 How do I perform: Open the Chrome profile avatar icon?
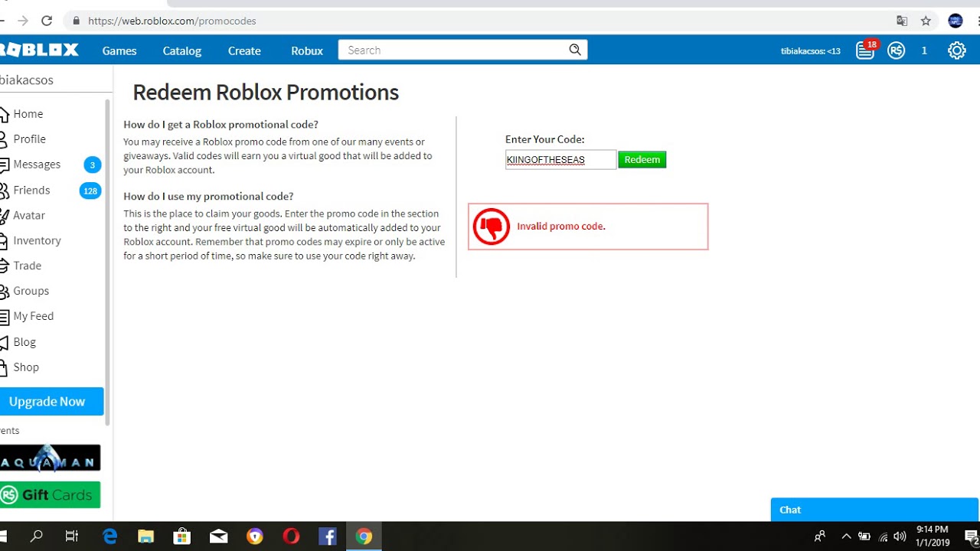click(955, 21)
